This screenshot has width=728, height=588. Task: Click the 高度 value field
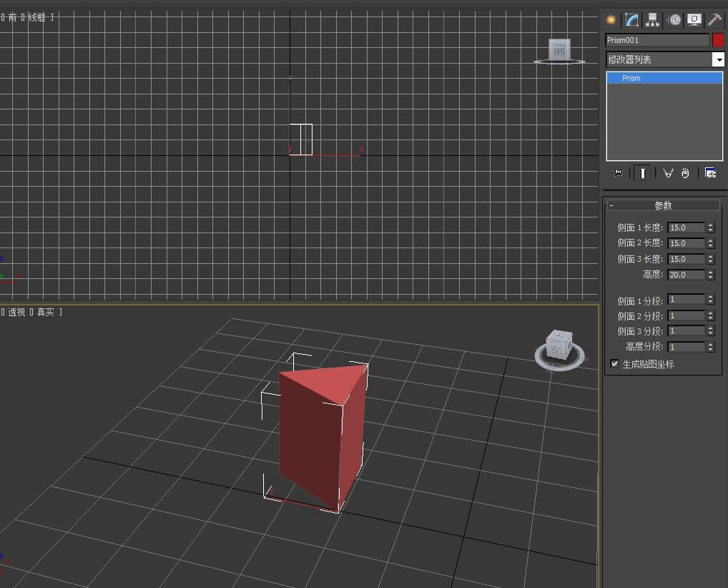point(686,275)
